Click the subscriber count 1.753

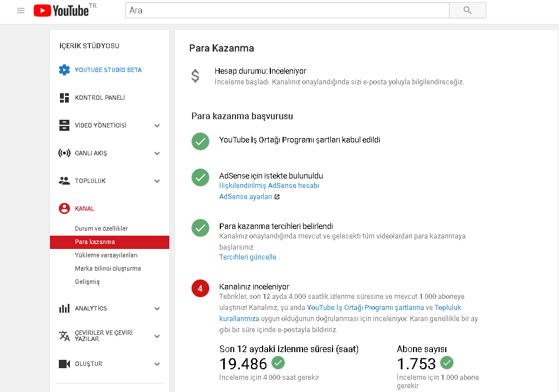416,364
